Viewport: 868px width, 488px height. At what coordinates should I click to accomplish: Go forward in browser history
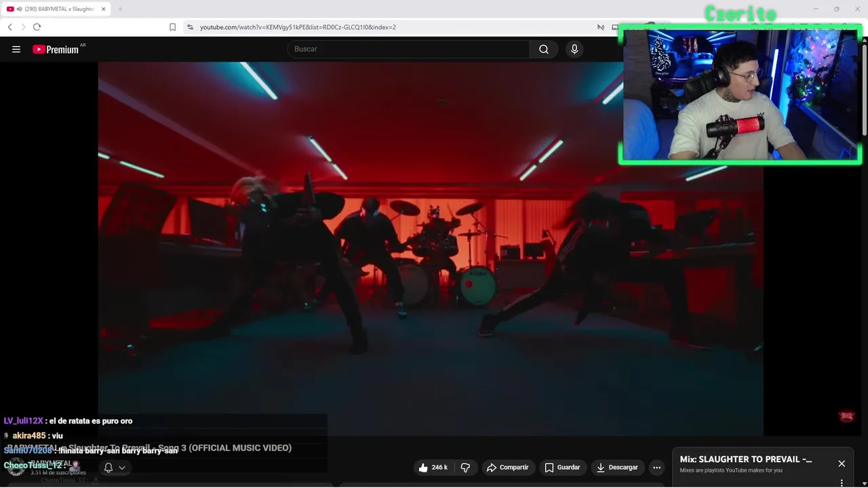(x=23, y=27)
